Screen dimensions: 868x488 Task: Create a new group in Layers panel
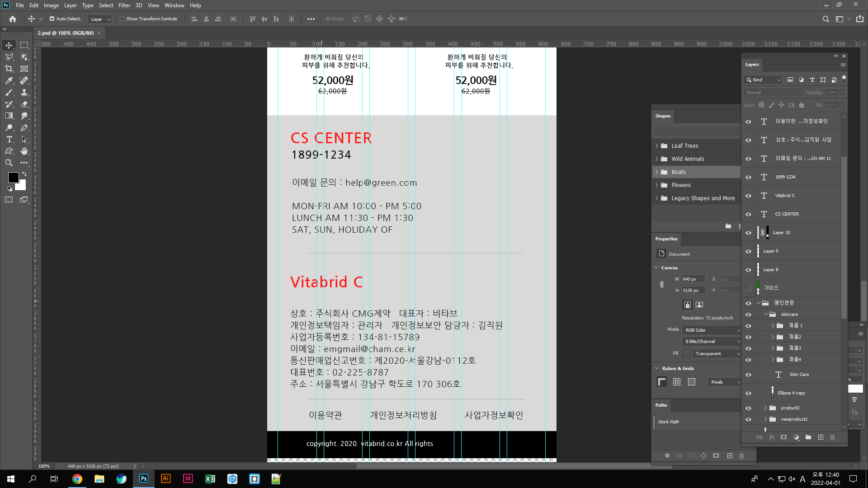pyautogui.click(x=808, y=437)
